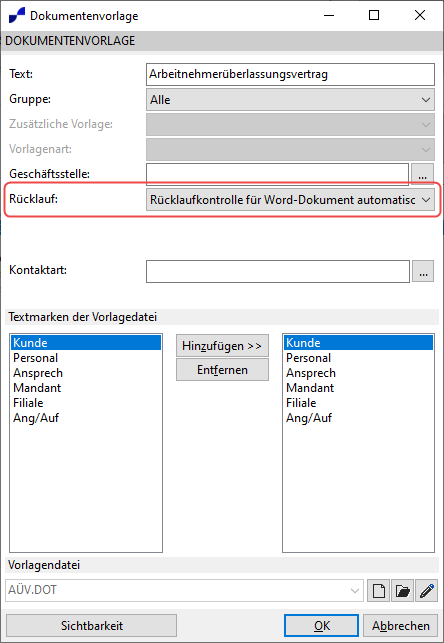Browse Kontaktart with ellipsis button
The height and width of the screenshot is (643, 444).
pyautogui.click(x=423, y=271)
